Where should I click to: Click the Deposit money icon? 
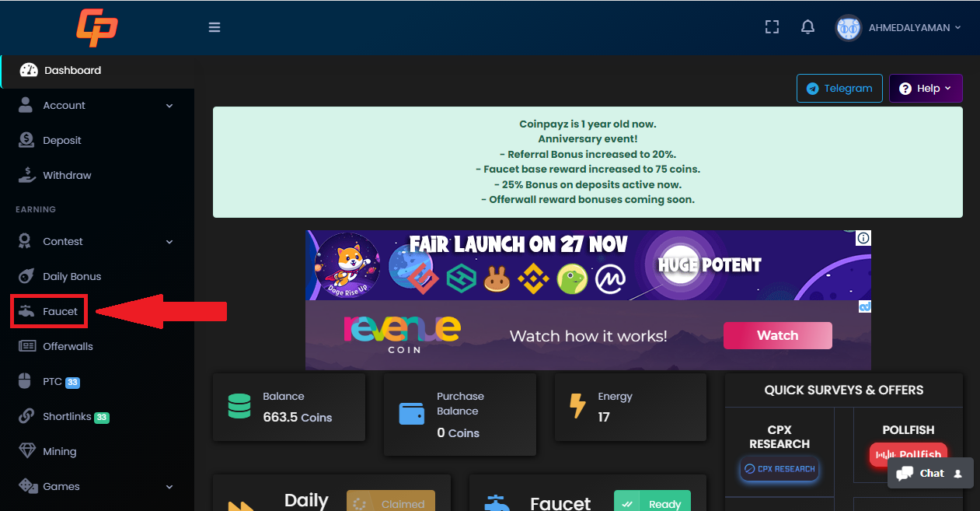(x=27, y=140)
